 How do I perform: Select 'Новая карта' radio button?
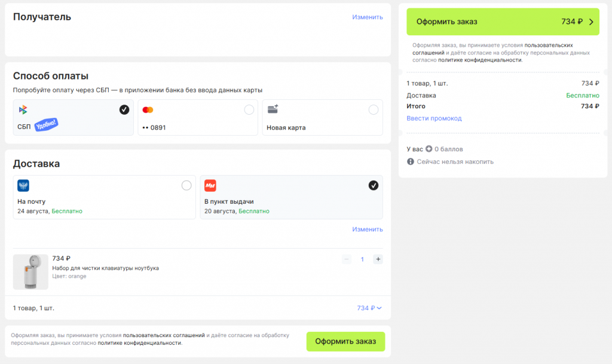coord(374,109)
